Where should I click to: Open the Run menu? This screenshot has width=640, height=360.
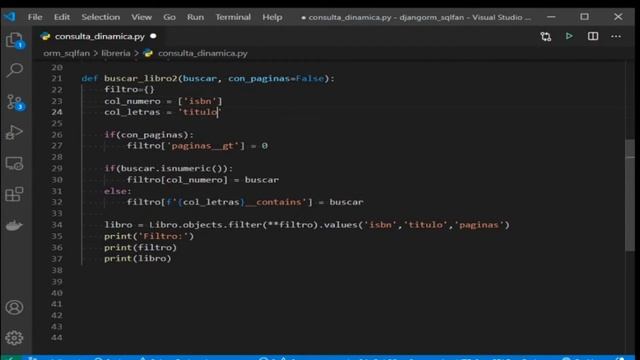coord(196,17)
